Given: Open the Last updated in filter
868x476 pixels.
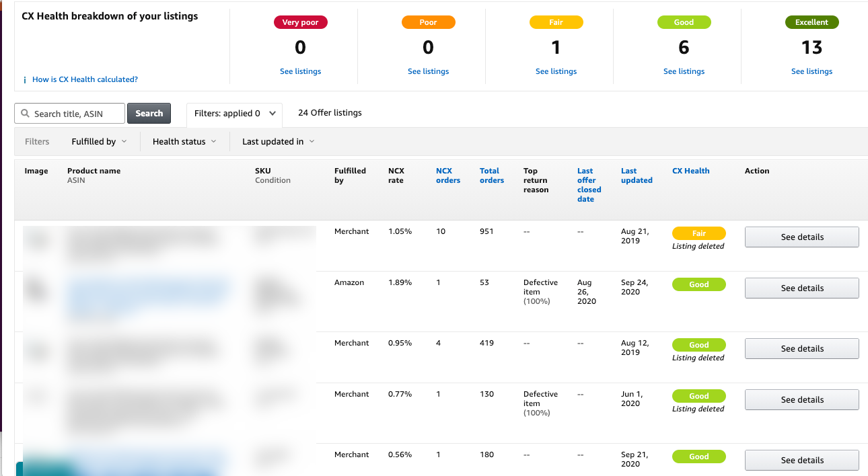Looking at the screenshot, I should [x=277, y=141].
